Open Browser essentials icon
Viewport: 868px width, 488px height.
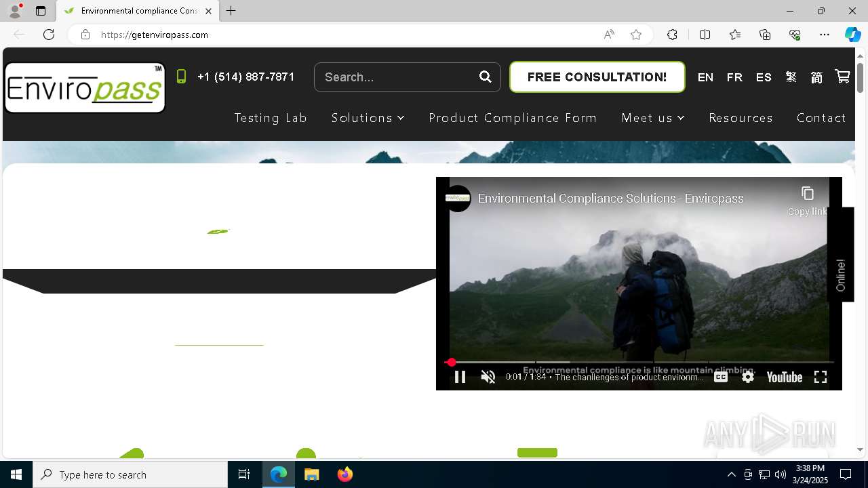(x=795, y=35)
